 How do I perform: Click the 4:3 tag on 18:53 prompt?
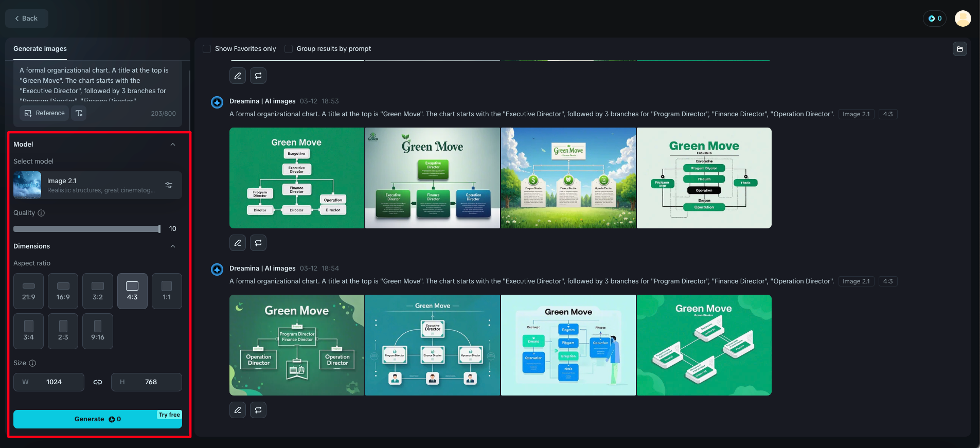888,114
